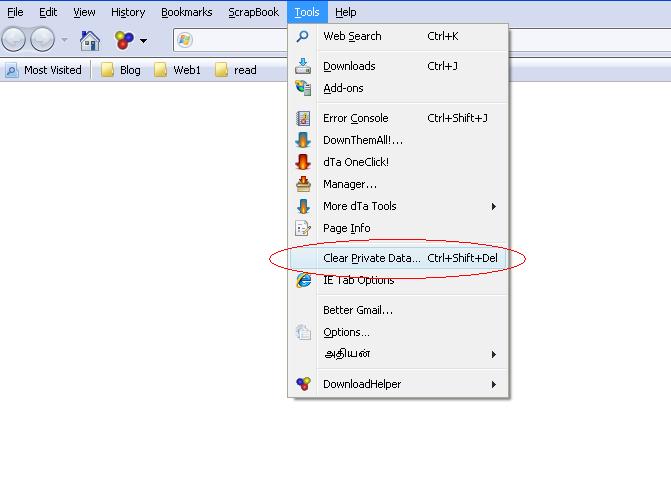Open Better Gmail... menu entry

[x=398, y=310]
